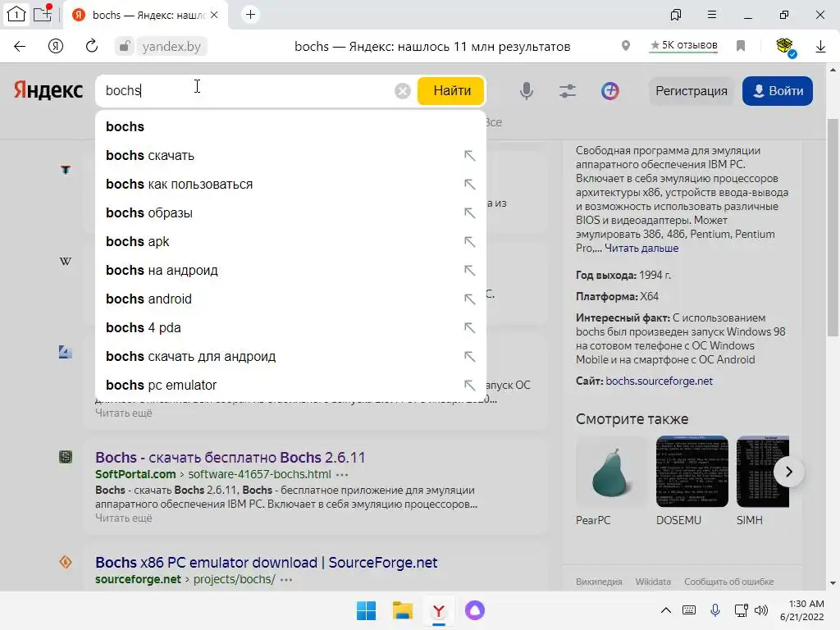Open the Wikidata source link
The height and width of the screenshot is (630, 840).
click(x=653, y=582)
